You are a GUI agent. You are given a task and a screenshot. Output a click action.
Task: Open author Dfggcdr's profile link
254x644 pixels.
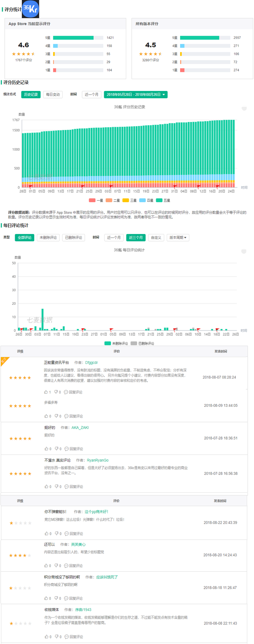(91, 363)
